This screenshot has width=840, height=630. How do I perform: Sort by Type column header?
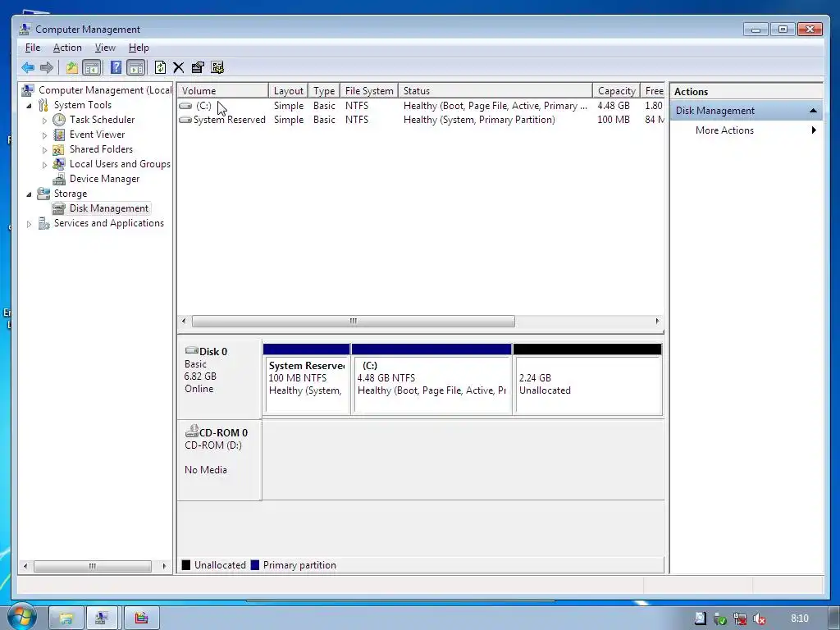(x=324, y=90)
